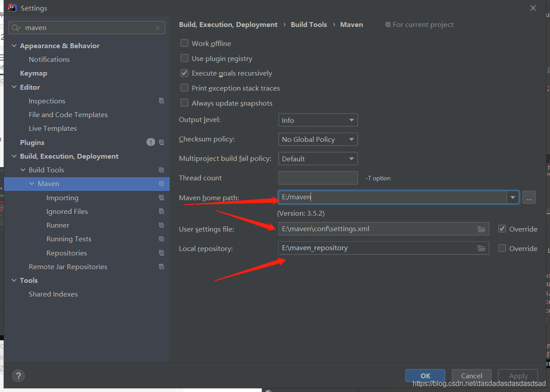Clear the maven search text with X icon
Image resolution: width=550 pixels, height=392 pixels.
(158, 28)
